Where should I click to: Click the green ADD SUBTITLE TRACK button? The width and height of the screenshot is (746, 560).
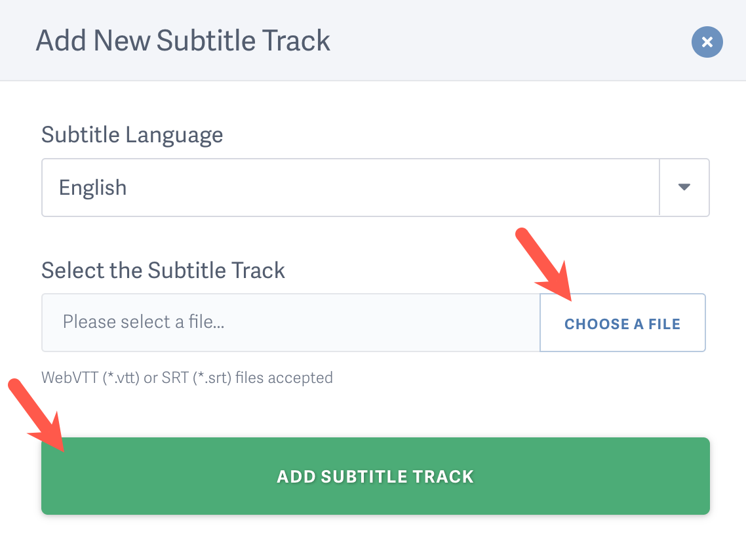(375, 477)
